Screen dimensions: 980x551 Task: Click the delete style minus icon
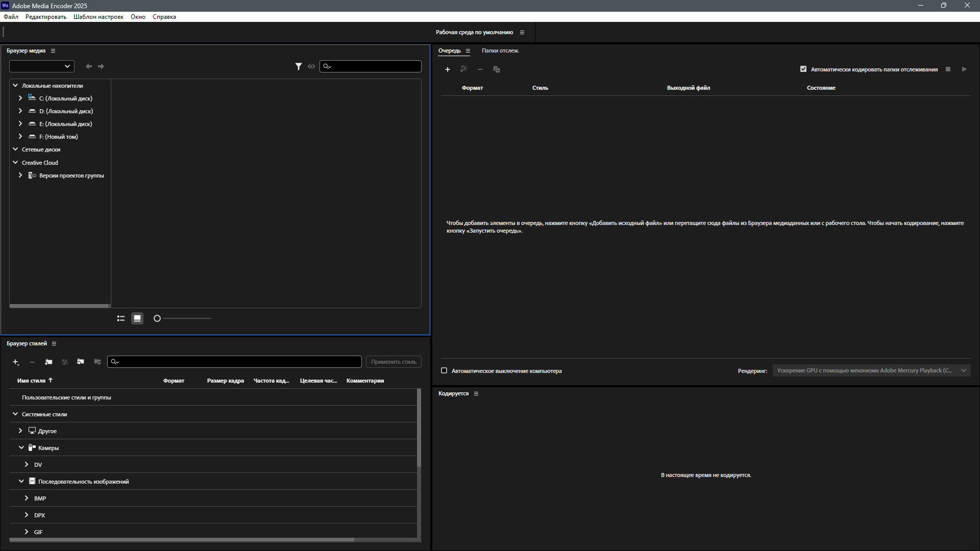click(x=32, y=362)
